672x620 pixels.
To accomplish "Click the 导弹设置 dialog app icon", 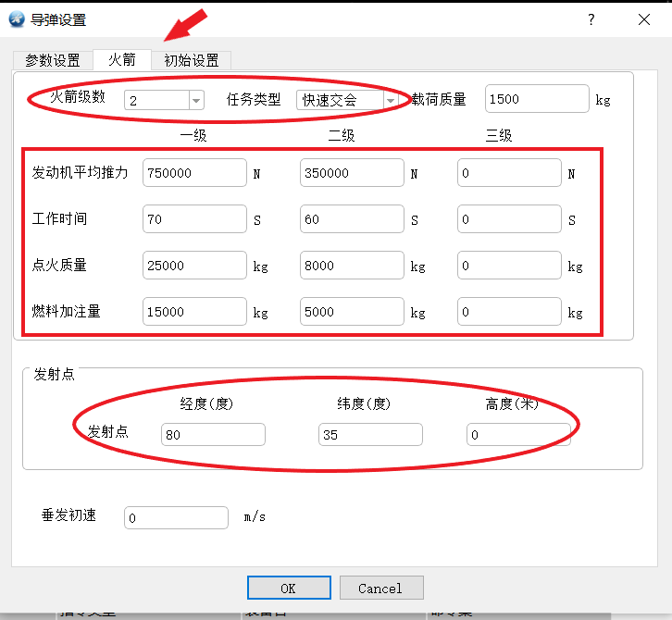I will point(17,19).
